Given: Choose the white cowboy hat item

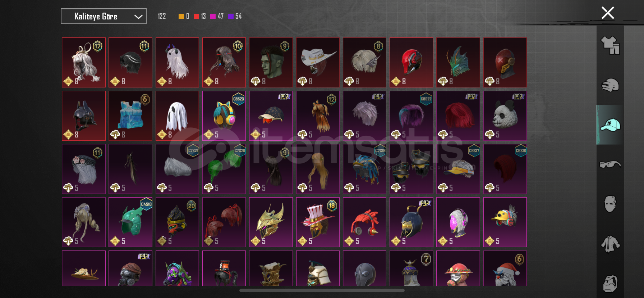Looking at the screenshot, I should 318,62.
